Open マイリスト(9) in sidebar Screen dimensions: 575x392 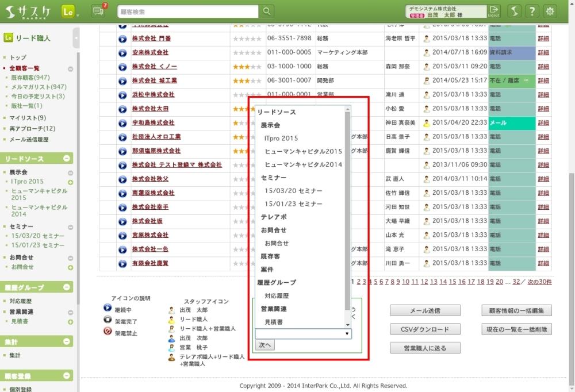click(28, 118)
